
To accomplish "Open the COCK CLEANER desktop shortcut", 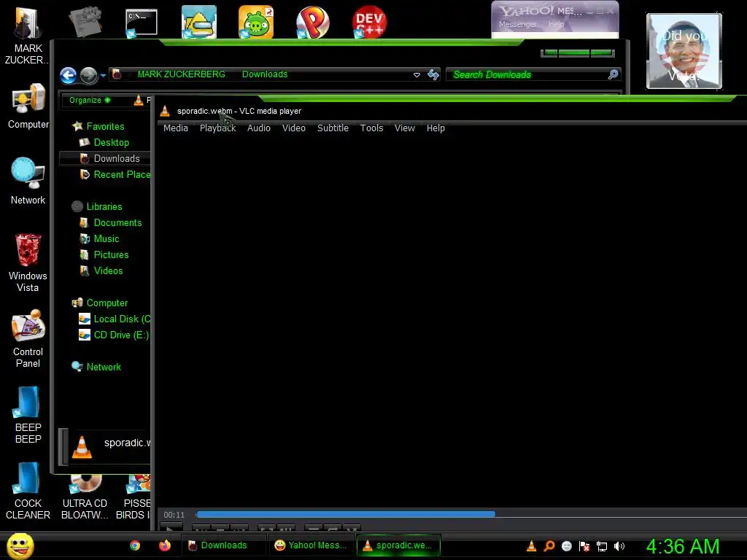I will pyautogui.click(x=28, y=478).
